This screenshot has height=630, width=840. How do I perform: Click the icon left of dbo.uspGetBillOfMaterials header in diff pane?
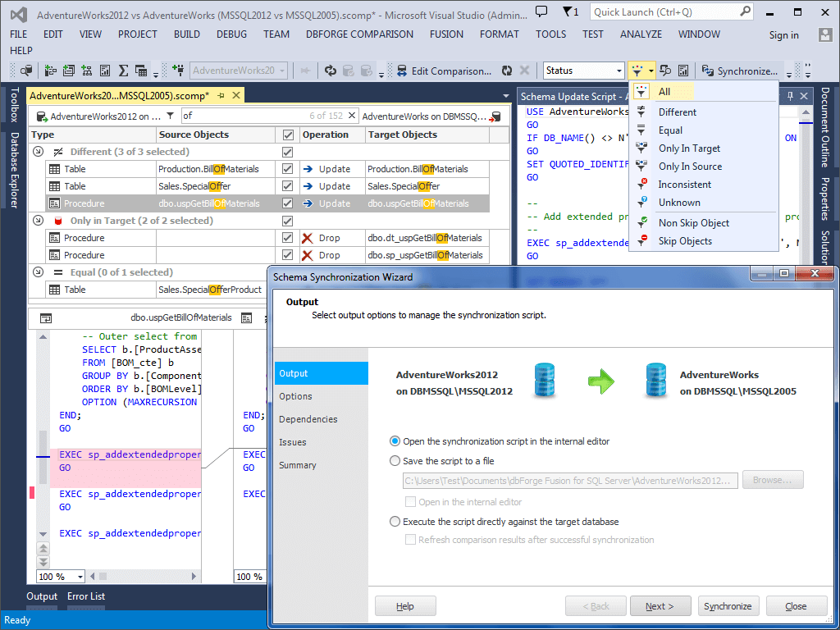click(46, 318)
